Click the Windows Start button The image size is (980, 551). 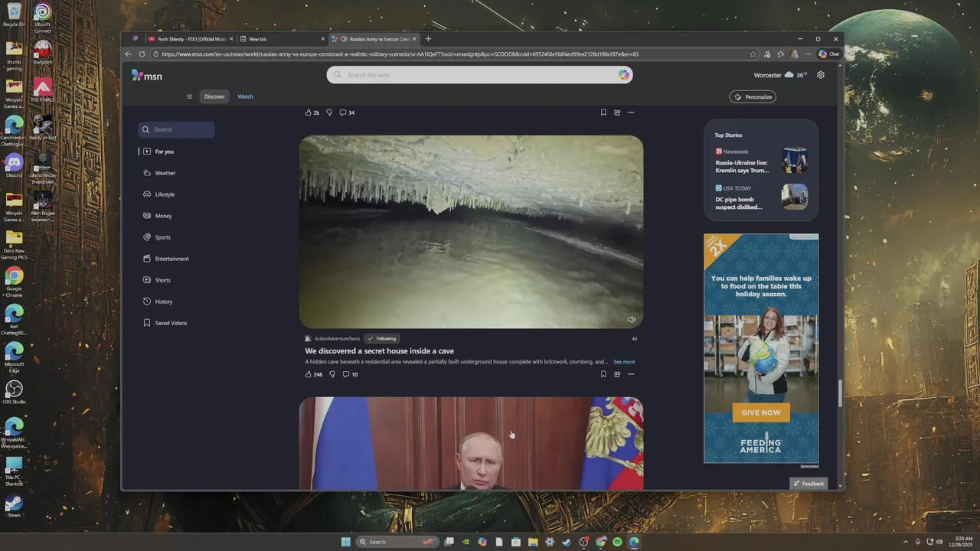pos(346,542)
